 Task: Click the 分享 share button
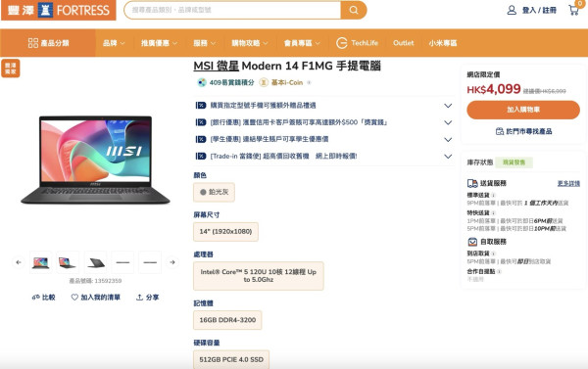pos(147,298)
